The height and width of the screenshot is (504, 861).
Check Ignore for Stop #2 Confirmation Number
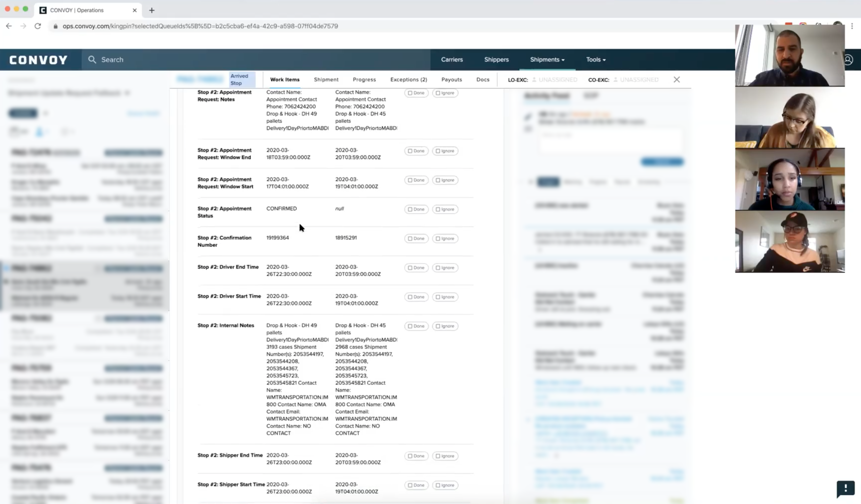[445, 239]
